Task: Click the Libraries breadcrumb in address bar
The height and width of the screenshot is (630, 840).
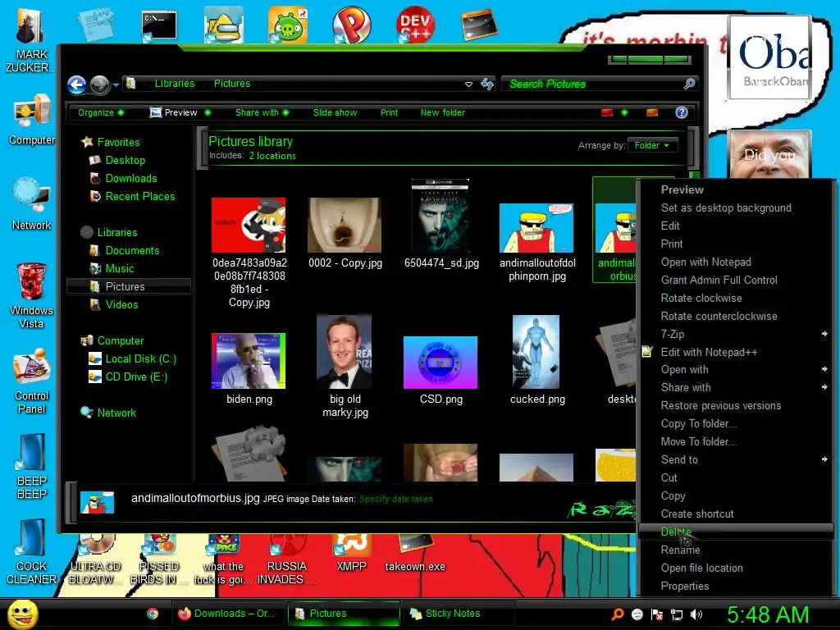Action: pos(175,84)
